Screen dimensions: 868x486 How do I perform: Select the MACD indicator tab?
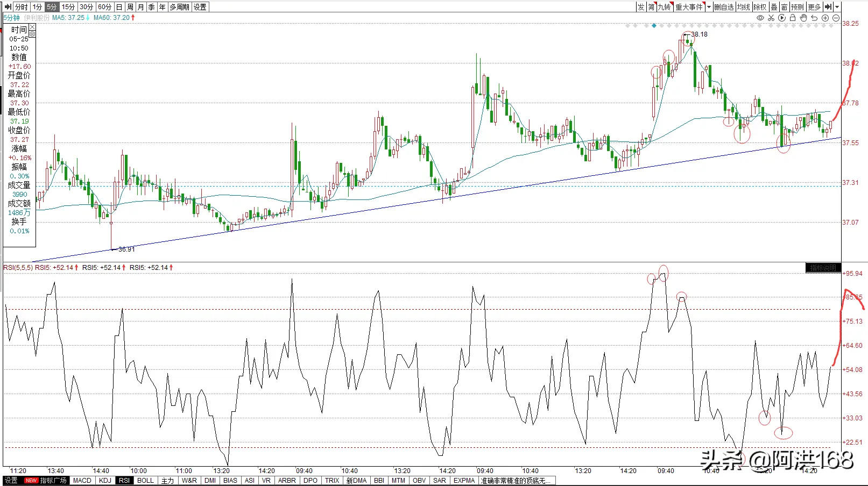82,480
